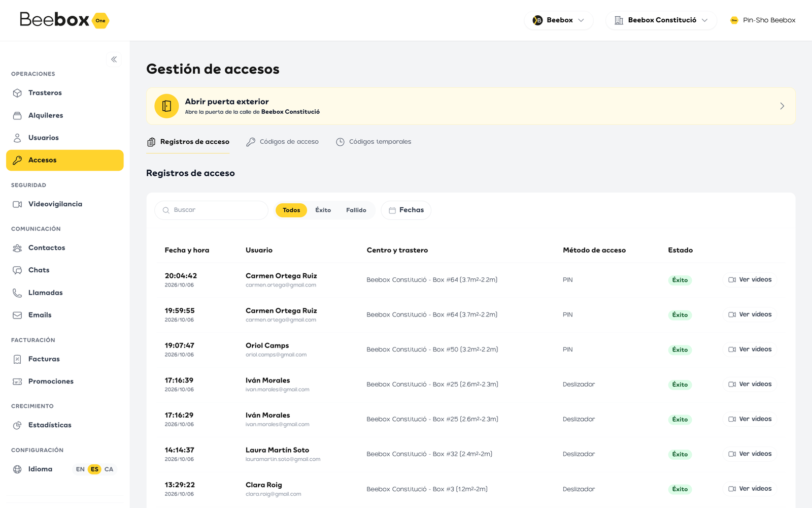Image resolution: width=812 pixels, height=508 pixels.
Task: Click the Idioma globe icon
Action: click(17, 469)
